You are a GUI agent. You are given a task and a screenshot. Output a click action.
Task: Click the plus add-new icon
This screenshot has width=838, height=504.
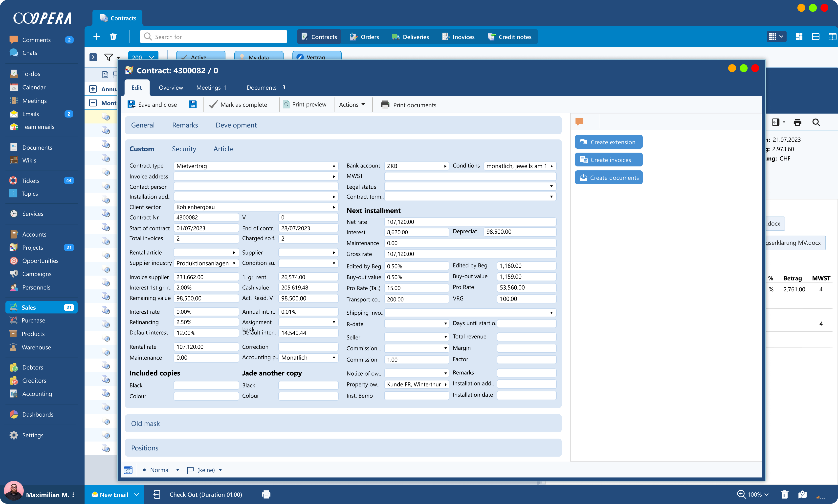97,37
